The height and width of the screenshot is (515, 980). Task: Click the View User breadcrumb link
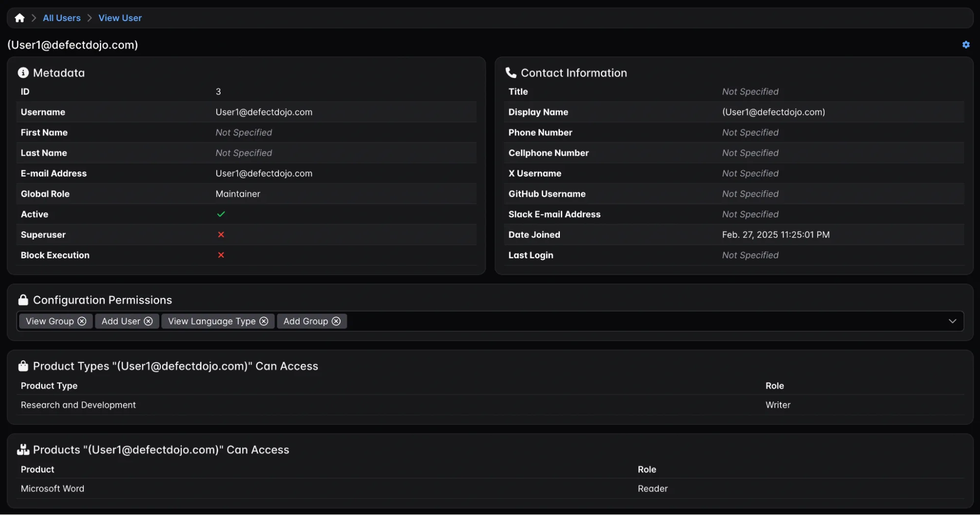coord(120,18)
